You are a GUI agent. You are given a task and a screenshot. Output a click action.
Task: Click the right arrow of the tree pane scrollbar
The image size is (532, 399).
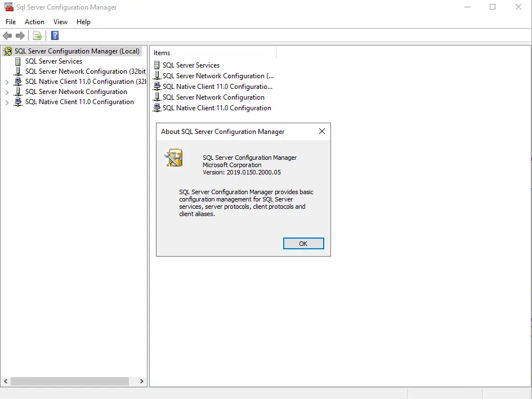click(142, 382)
